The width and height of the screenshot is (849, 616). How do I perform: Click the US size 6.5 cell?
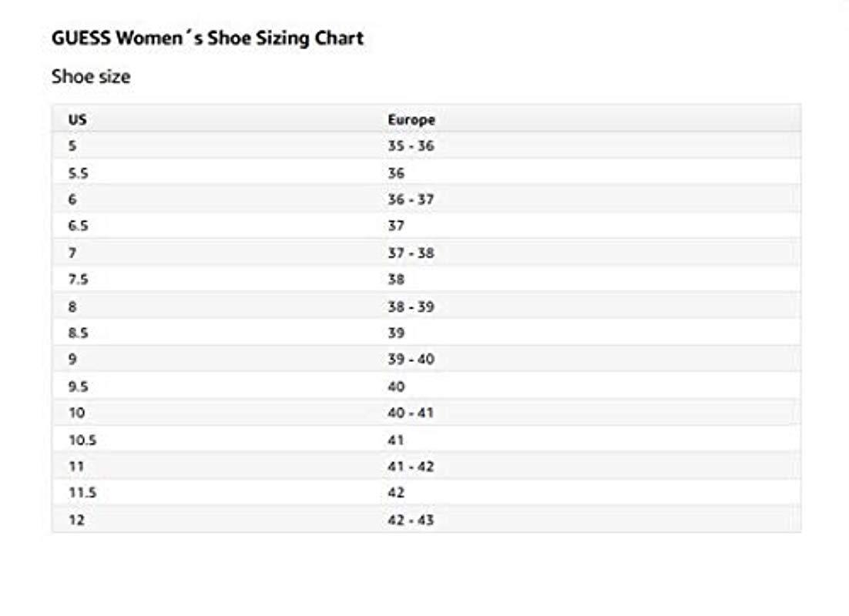point(78,226)
